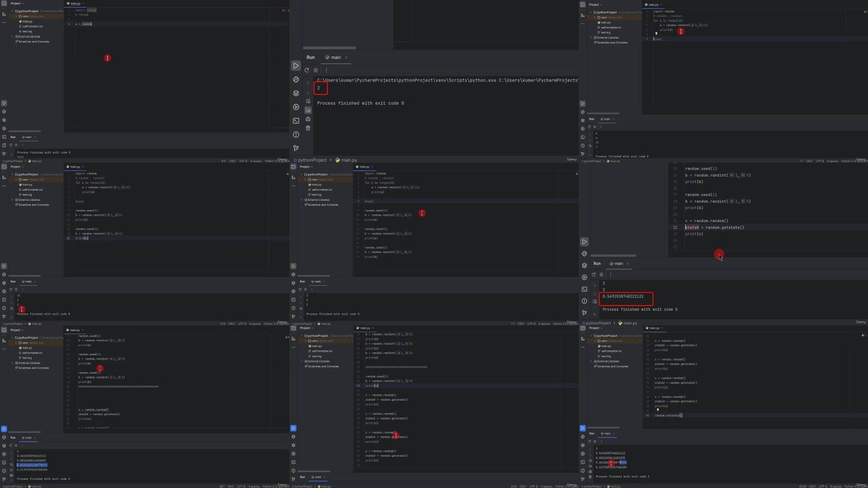868x488 pixels.
Task: Expand venv folder in window with 'a = random'
Action: point(17,16)
